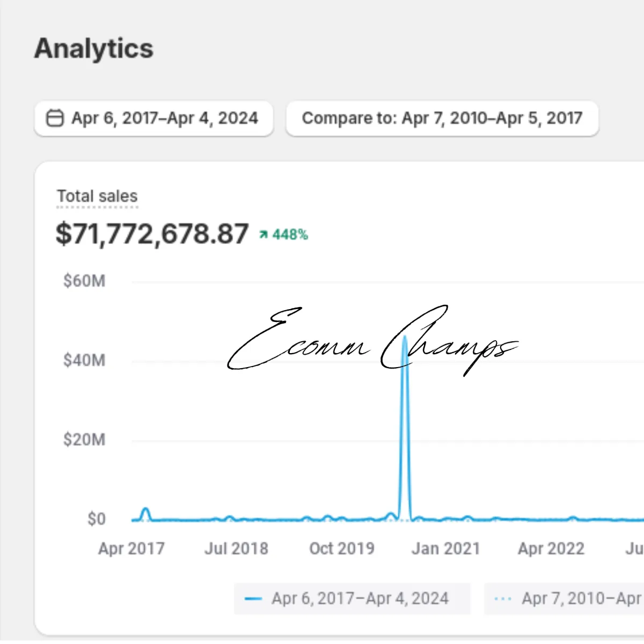Click the small sales bump near Apr 2017
Image resolution: width=644 pixels, height=644 pixels.
[x=145, y=510]
